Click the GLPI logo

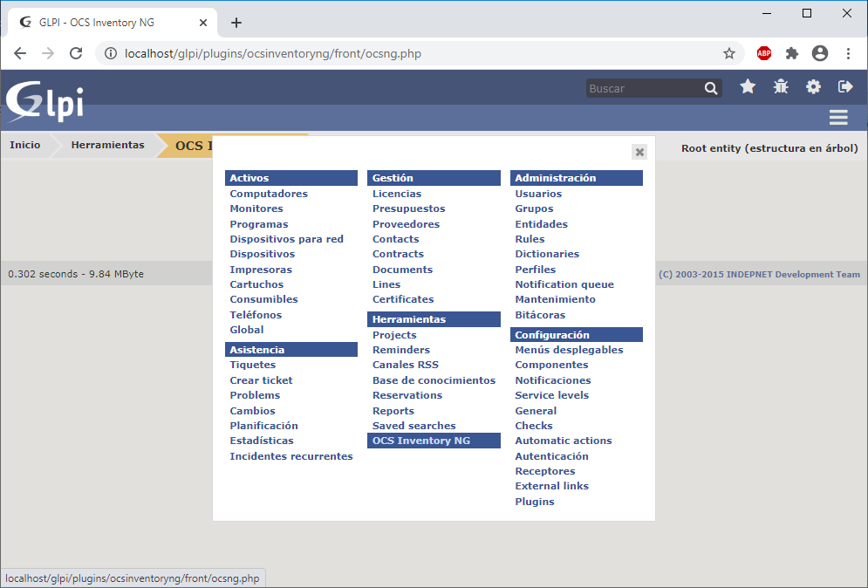click(x=45, y=101)
